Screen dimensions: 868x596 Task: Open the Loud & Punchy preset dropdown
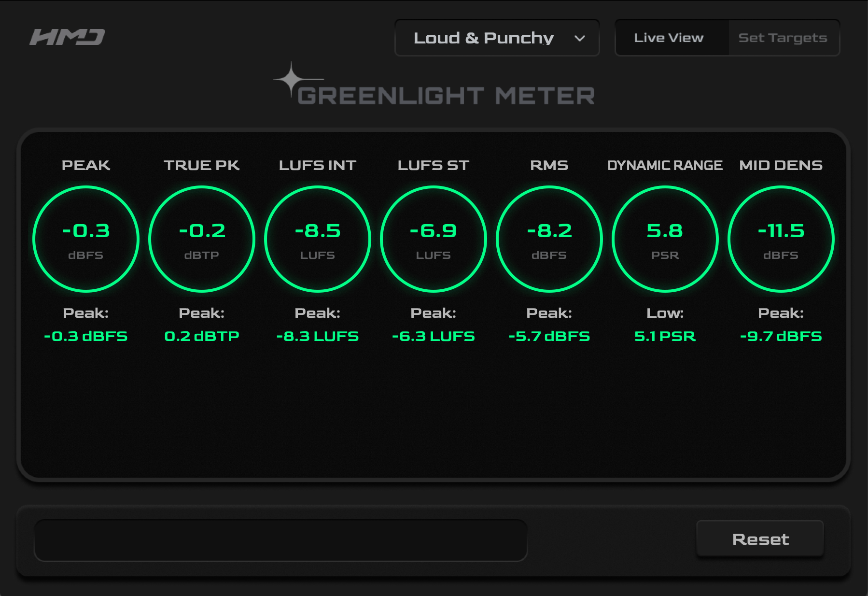(497, 38)
